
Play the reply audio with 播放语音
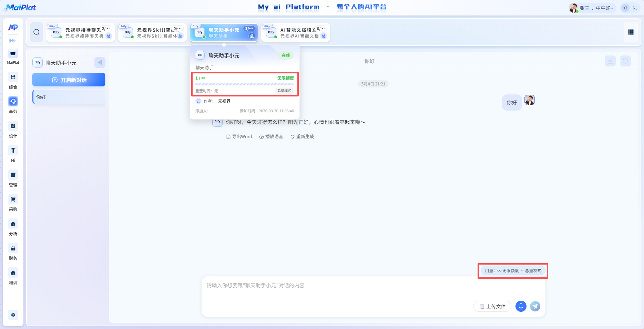point(271,137)
